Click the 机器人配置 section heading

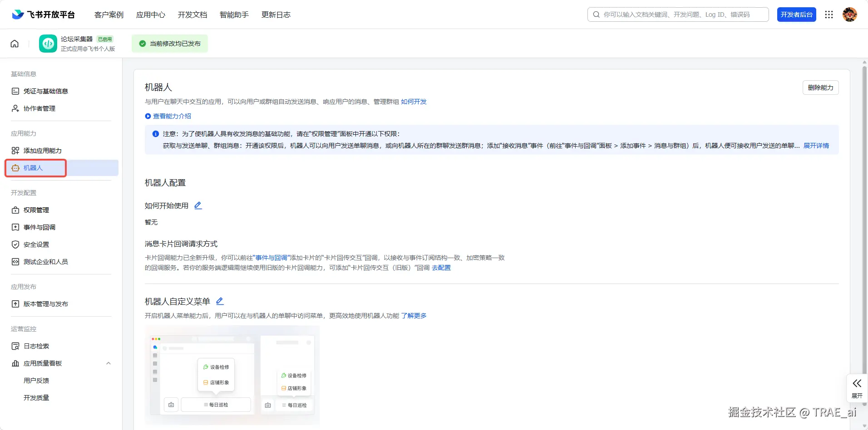pyautogui.click(x=165, y=183)
